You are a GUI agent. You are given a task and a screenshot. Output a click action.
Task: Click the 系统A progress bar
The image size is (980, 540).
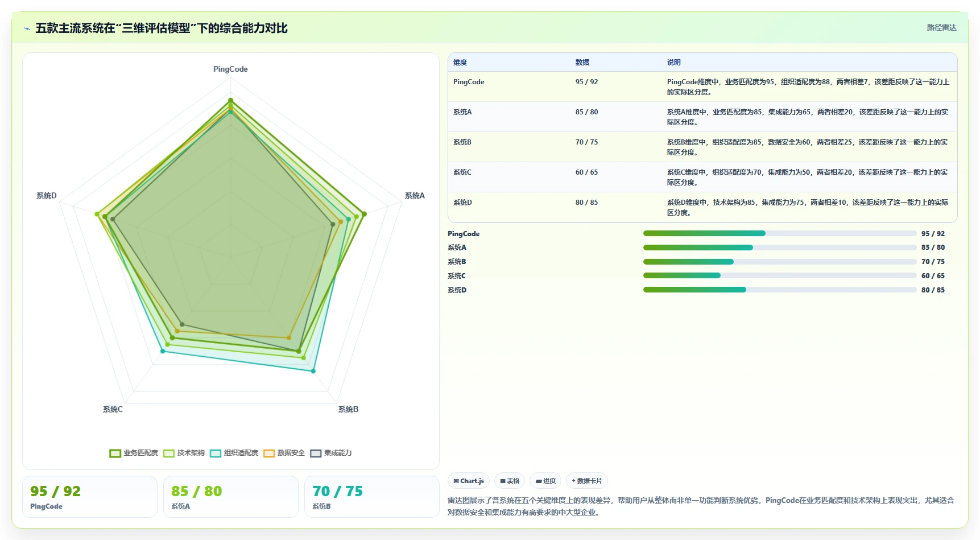780,248
